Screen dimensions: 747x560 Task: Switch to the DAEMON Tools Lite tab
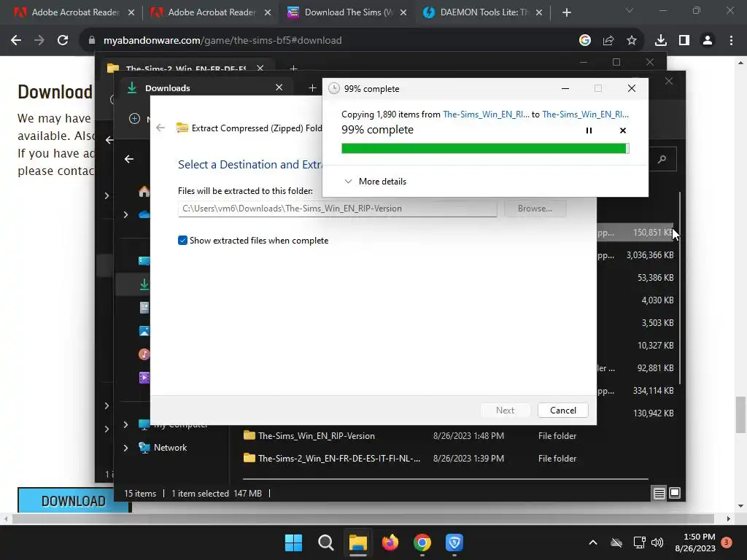483,12
